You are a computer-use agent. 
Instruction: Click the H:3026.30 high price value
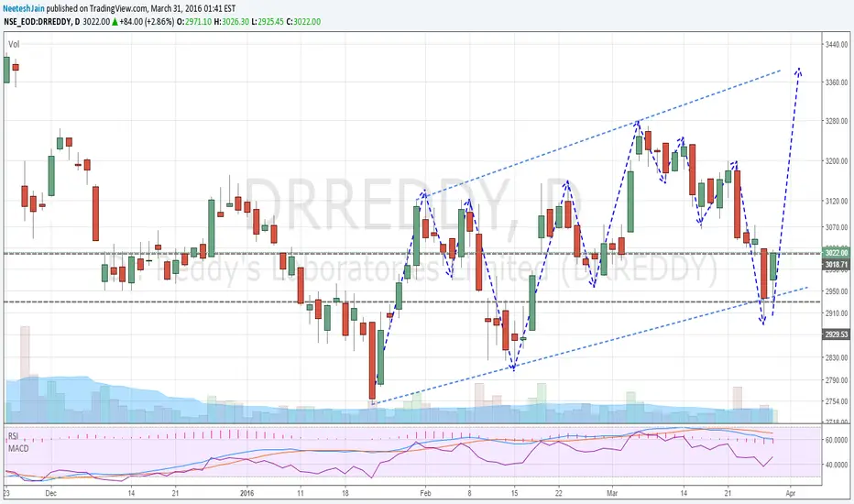click(x=232, y=22)
